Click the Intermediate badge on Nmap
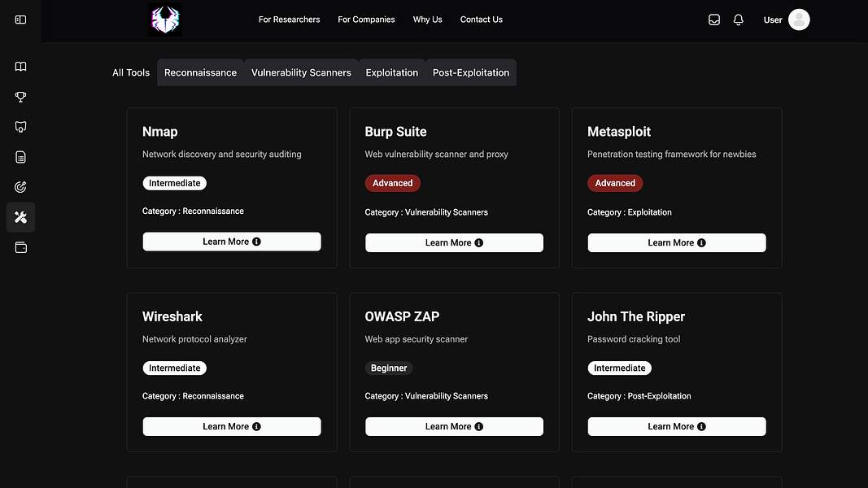The height and width of the screenshot is (488, 868). pos(174,183)
